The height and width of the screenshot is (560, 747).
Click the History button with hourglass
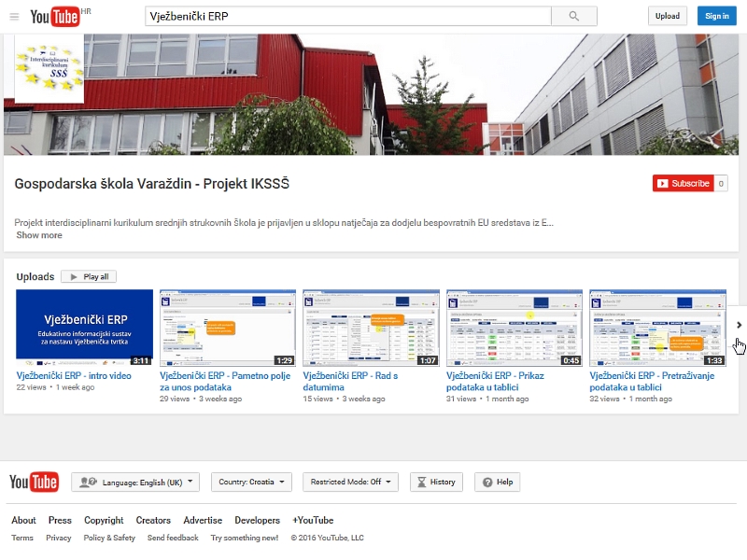[x=436, y=482]
